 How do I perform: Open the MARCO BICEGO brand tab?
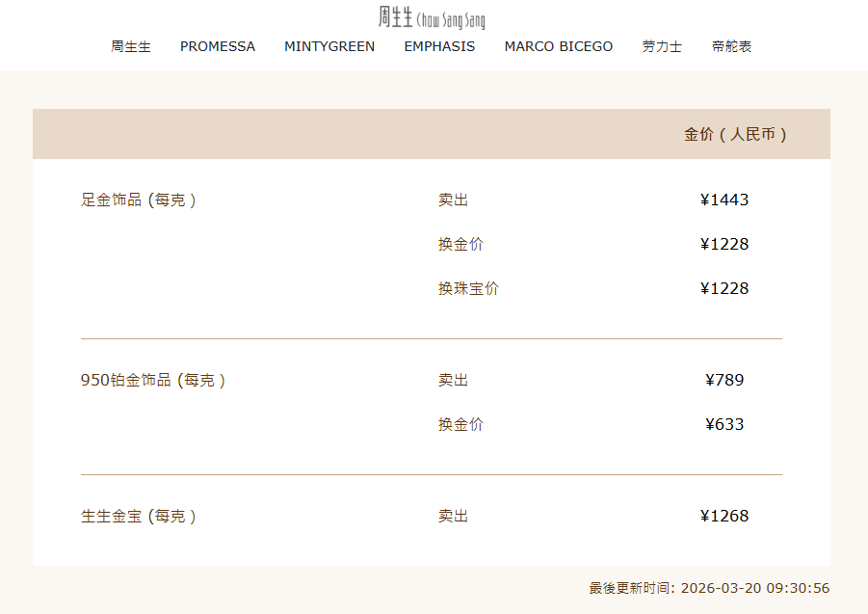point(559,46)
